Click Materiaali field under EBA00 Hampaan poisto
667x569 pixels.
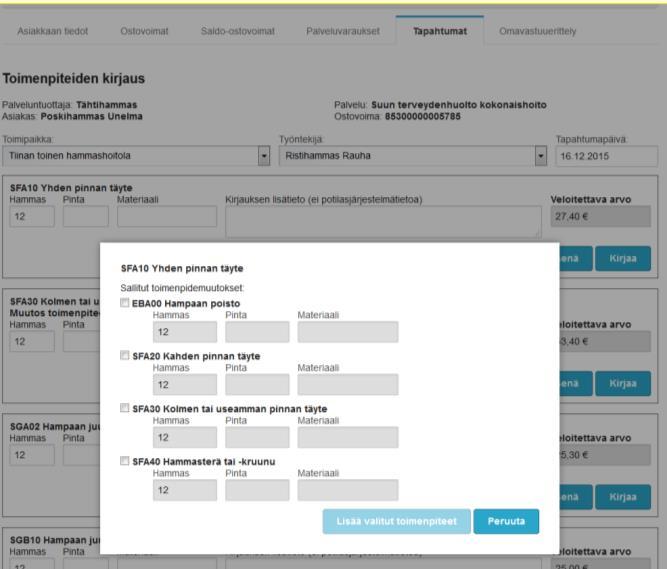pyautogui.click(x=348, y=332)
